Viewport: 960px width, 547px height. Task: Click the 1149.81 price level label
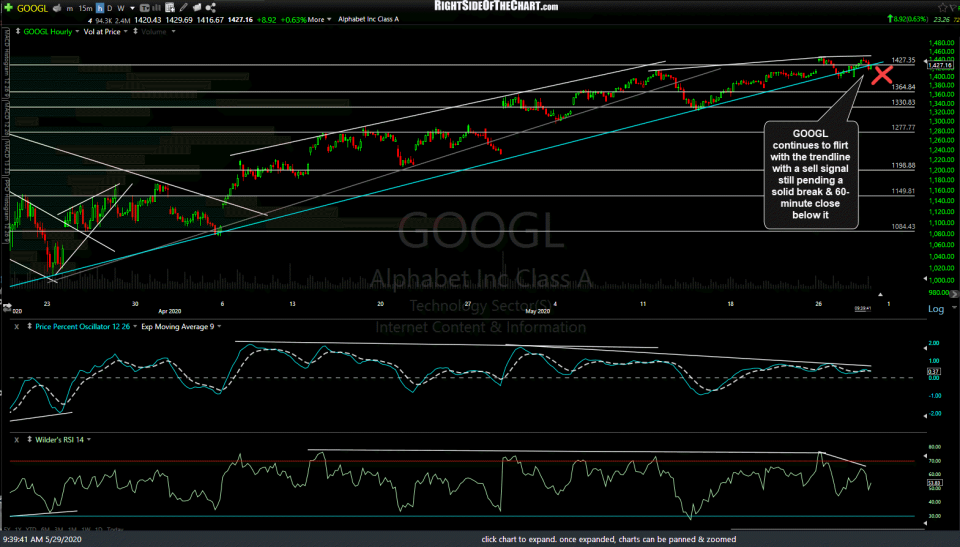903,191
